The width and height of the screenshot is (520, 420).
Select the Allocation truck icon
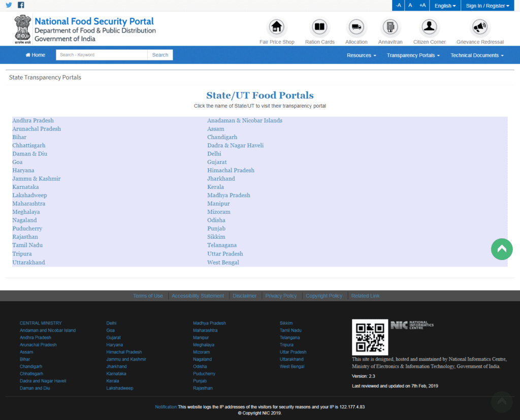coord(356,27)
